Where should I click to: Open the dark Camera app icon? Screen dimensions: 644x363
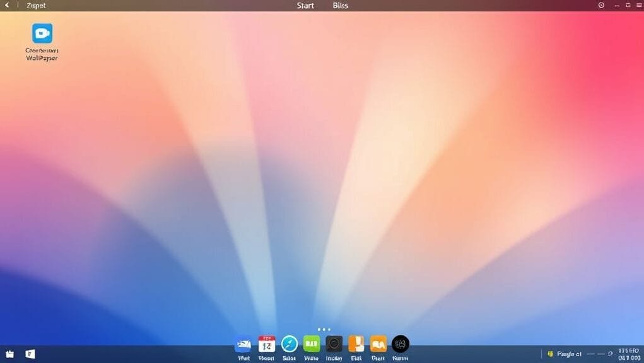point(334,345)
